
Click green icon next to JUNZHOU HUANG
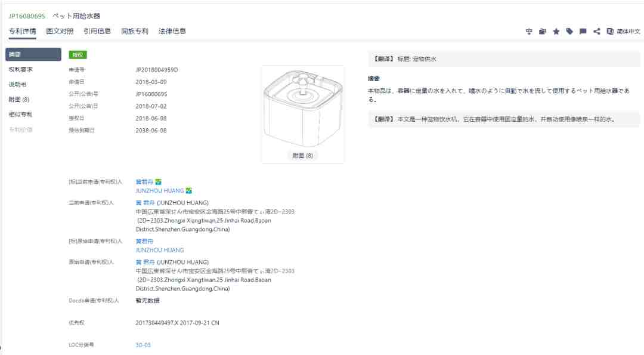coord(189,191)
